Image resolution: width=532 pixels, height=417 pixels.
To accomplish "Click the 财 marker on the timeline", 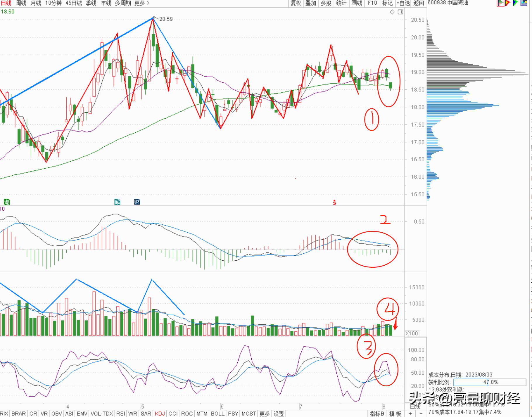I will pos(137,202).
